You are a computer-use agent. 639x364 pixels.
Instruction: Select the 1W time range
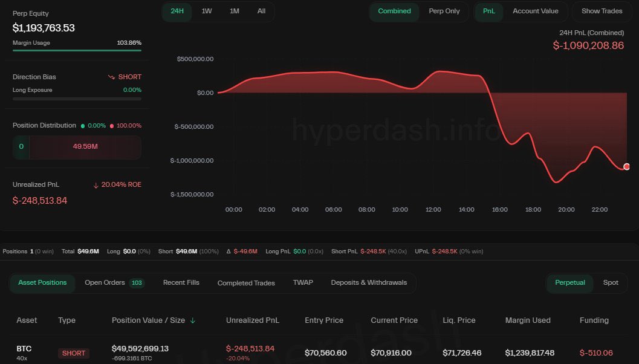point(207,11)
